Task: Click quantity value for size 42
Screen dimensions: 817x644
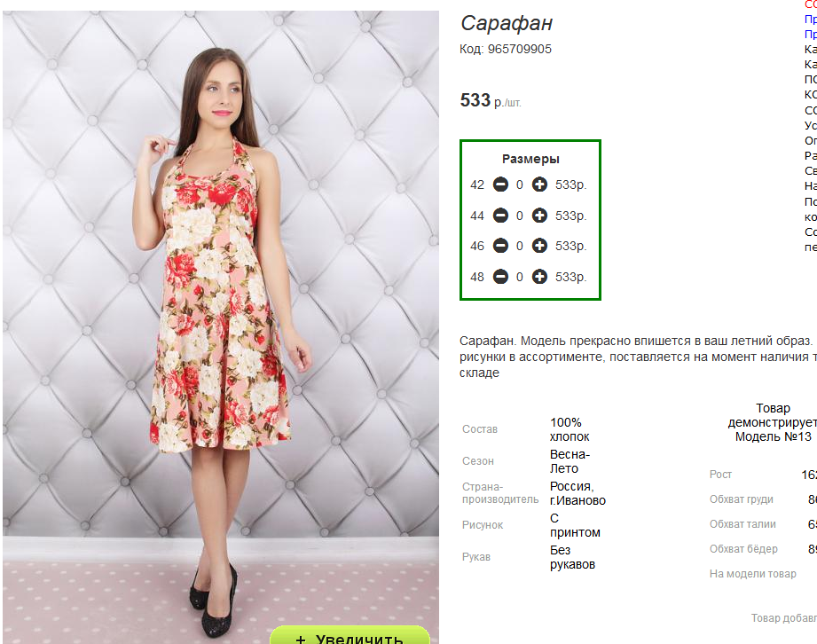Action: tap(520, 185)
